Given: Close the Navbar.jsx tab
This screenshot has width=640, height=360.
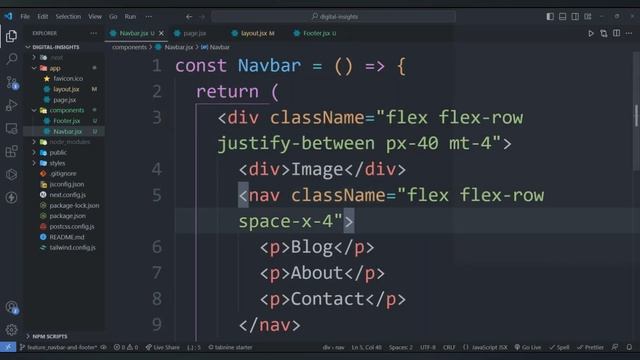Looking at the screenshot, I should click(161, 33).
